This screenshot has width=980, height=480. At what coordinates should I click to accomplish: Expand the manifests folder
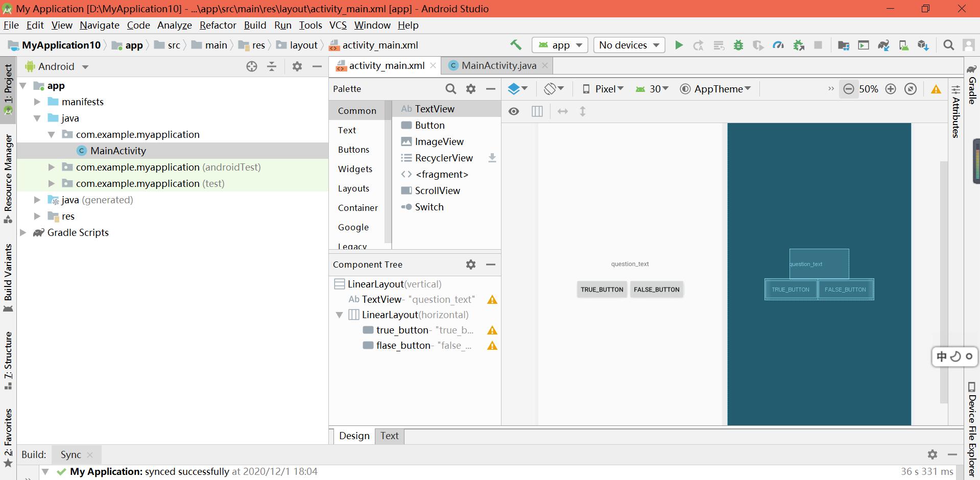pos(37,102)
